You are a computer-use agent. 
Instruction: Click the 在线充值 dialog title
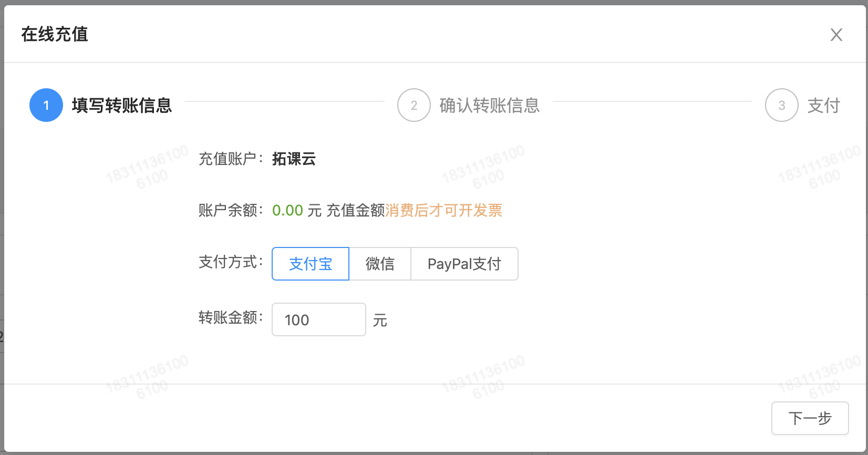tap(55, 34)
